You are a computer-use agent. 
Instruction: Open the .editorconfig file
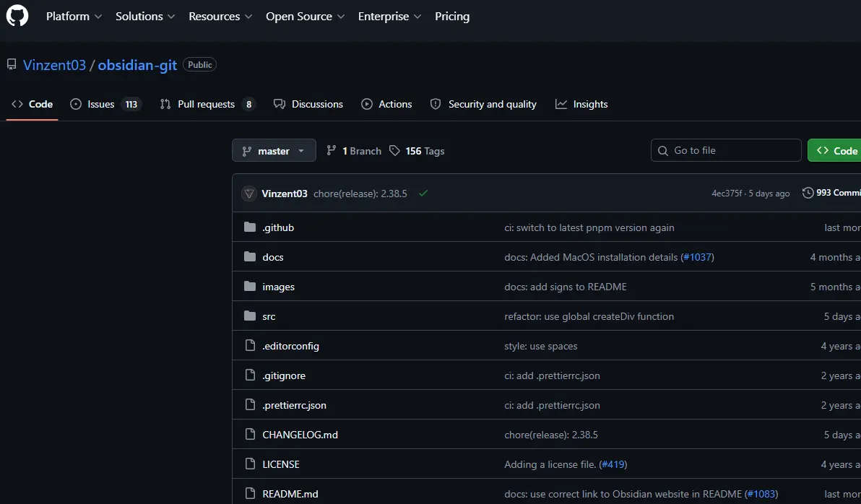pyautogui.click(x=290, y=346)
